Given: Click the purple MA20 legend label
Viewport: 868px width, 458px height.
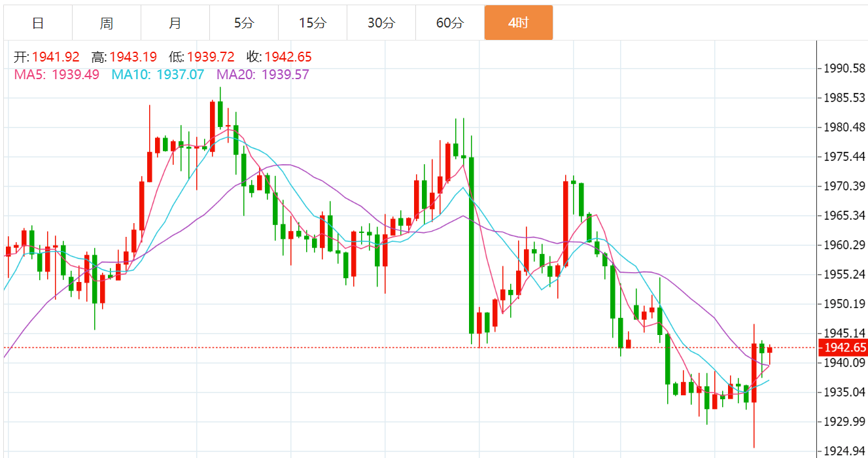Looking at the screenshot, I should 263,75.
